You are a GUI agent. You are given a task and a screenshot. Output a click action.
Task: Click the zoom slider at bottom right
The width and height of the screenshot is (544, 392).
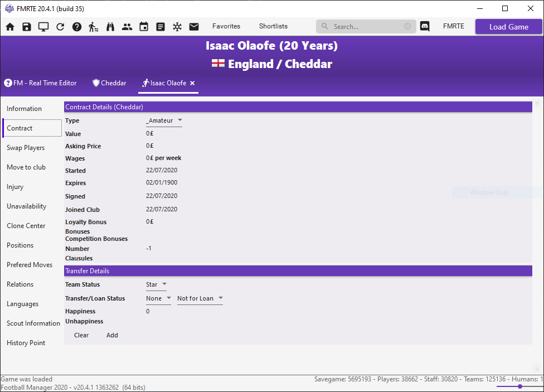click(520, 386)
